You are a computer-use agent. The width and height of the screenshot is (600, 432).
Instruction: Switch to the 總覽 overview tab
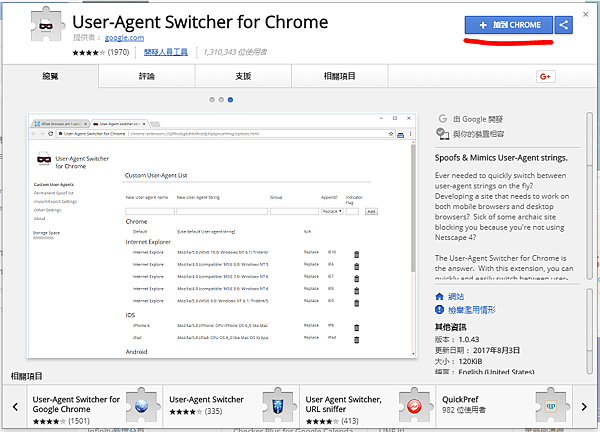pyautogui.click(x=50, y=76)
